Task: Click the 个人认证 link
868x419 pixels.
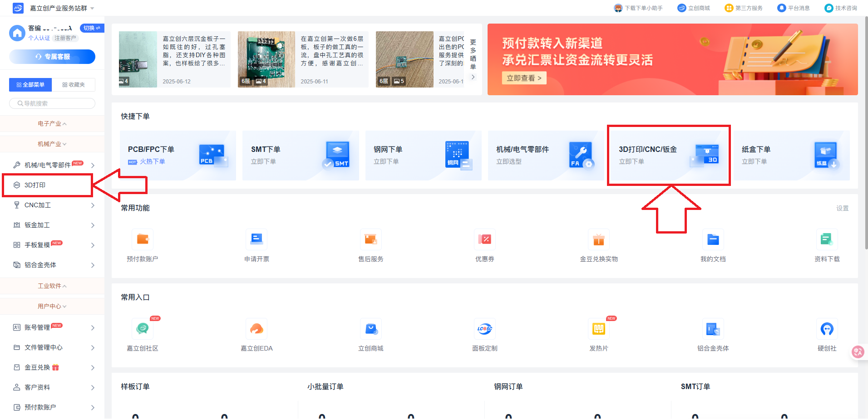Action: point(39,38)
